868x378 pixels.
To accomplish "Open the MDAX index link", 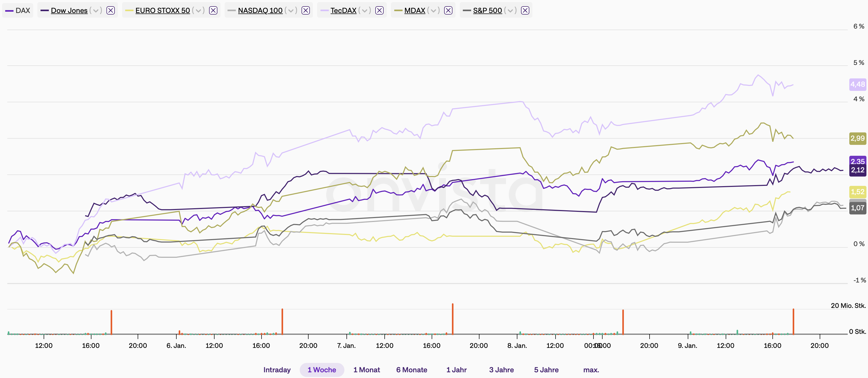I will (415, 10).
